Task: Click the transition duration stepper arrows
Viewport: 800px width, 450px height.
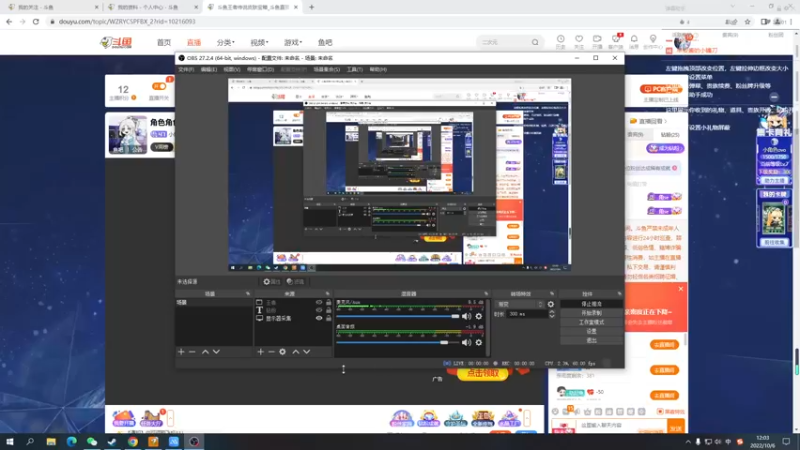Action: pos(552,314)
